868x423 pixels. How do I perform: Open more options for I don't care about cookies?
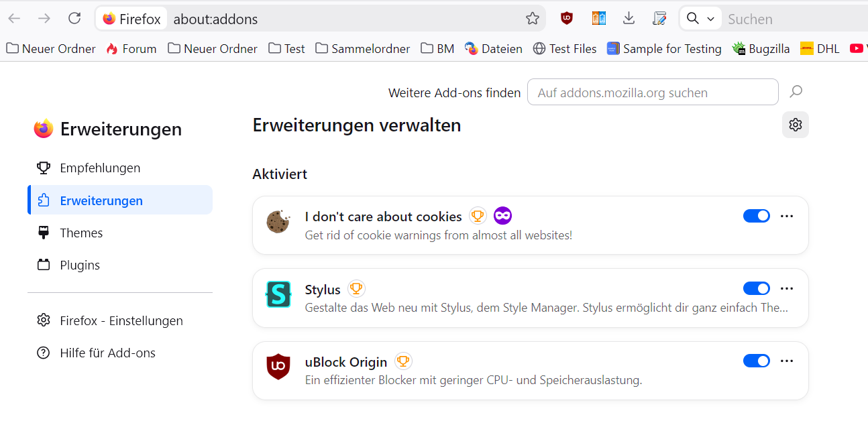pos(788,216)
